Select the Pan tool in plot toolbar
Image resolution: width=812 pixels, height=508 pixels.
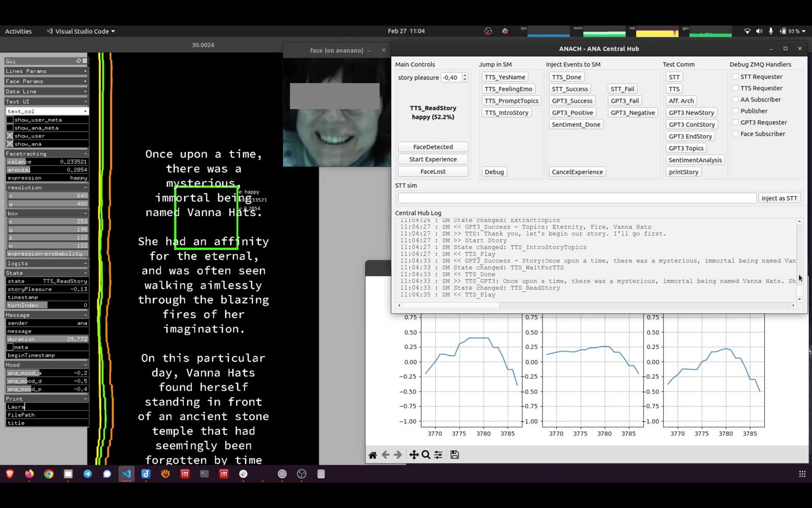414,455
